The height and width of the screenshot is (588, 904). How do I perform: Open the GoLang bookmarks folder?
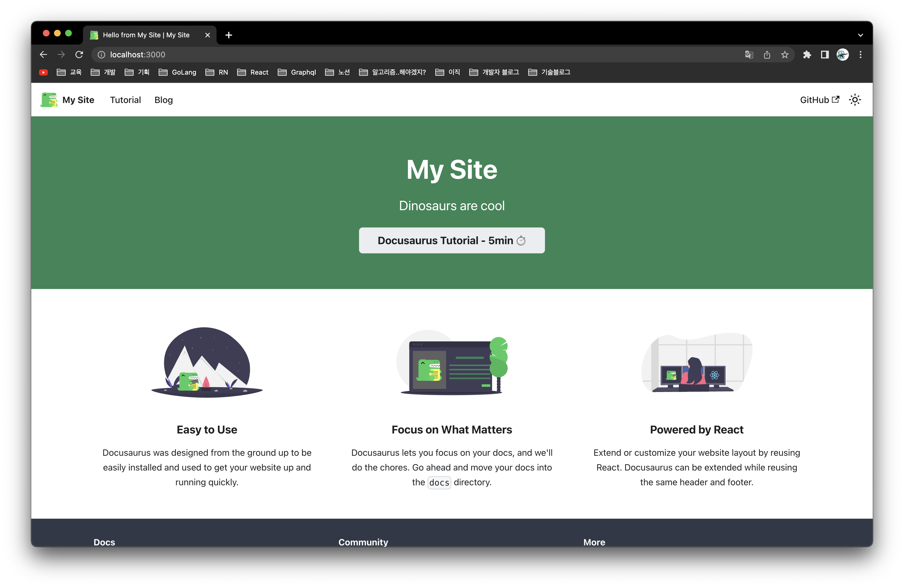pos(177,72)
